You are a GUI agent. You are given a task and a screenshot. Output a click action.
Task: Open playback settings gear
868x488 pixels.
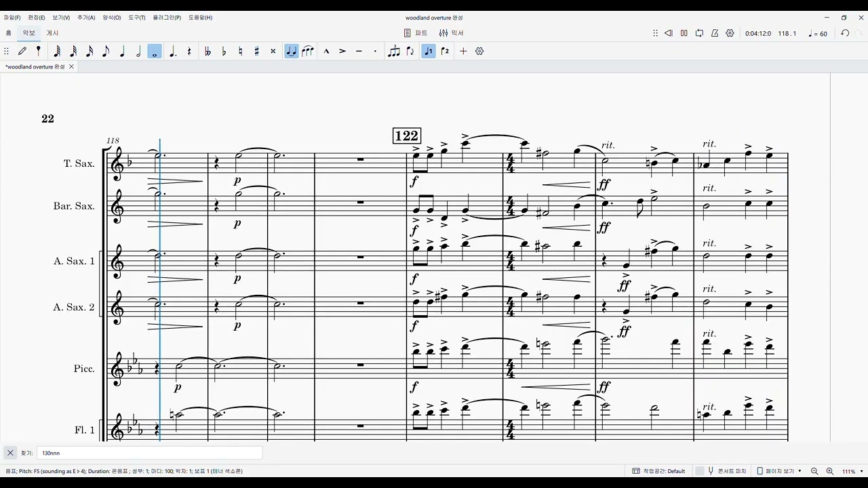click(x=730, y=33)
